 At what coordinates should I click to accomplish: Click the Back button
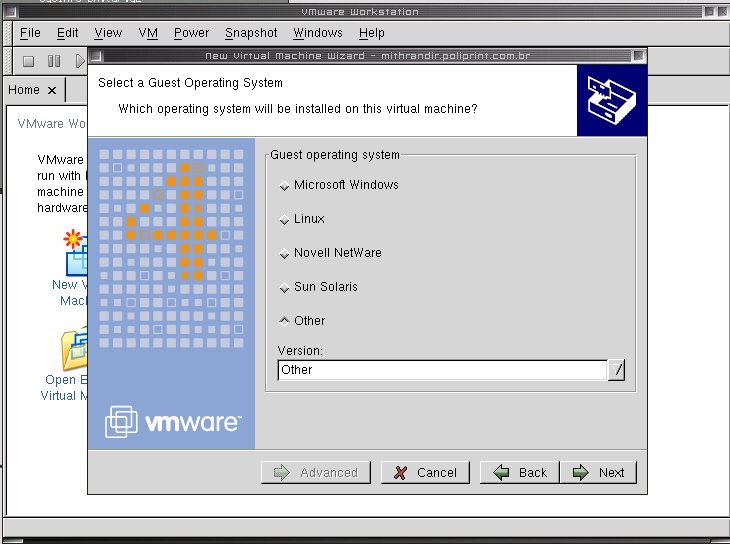519,472
